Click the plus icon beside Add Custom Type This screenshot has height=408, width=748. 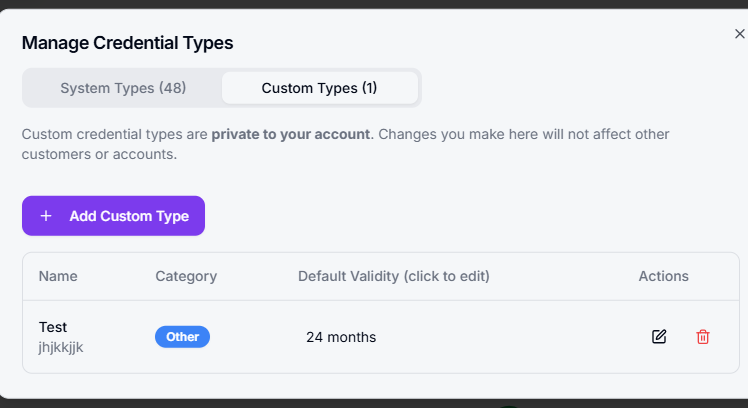point(46,216)
